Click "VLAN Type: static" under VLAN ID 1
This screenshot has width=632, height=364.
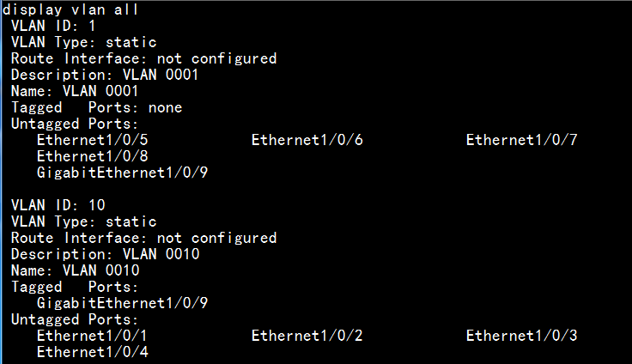coord(83,42)
